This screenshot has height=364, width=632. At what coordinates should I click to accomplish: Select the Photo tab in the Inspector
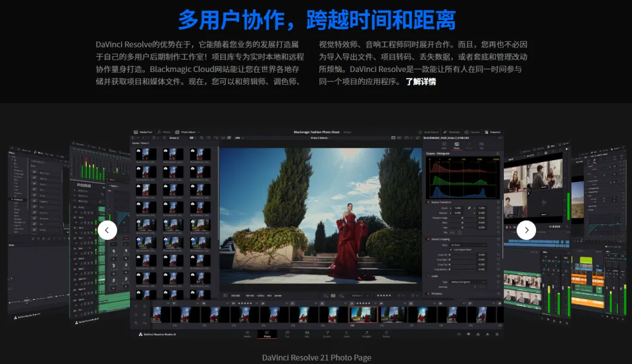click(456, 146)
